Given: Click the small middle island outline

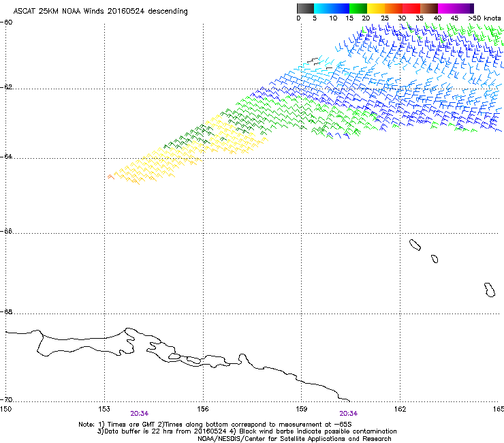Looking at the screenshot, I should tap(435, 259).
